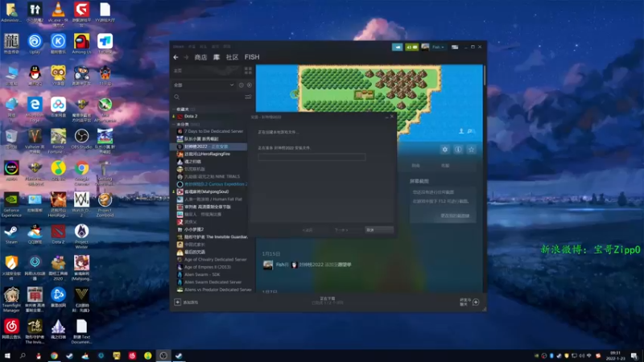Open the Steam announcements megaphone icon
The width and height of the screenshot is (644, 362).
397,47
